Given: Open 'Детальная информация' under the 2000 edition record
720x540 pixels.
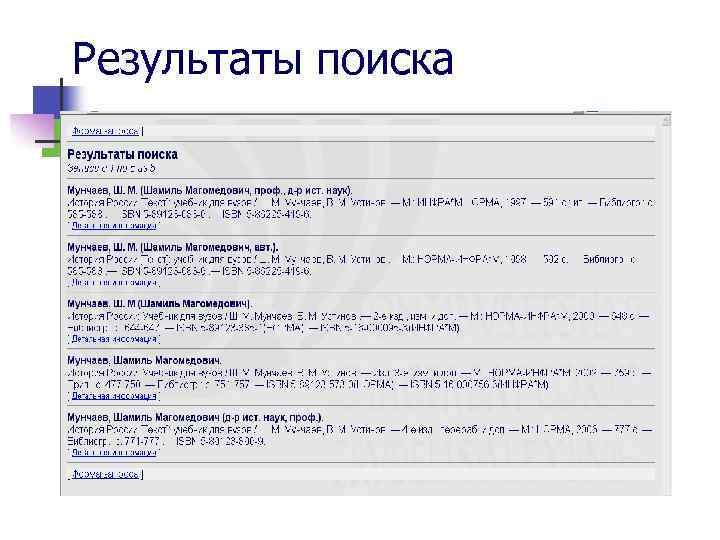Looking at the screenshot, I should (114, 339).
